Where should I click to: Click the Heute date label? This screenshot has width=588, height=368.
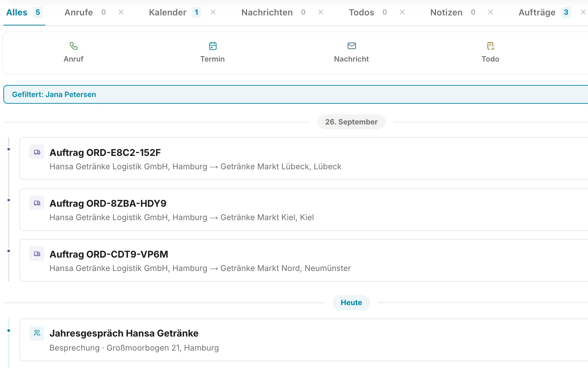(351, 302)
